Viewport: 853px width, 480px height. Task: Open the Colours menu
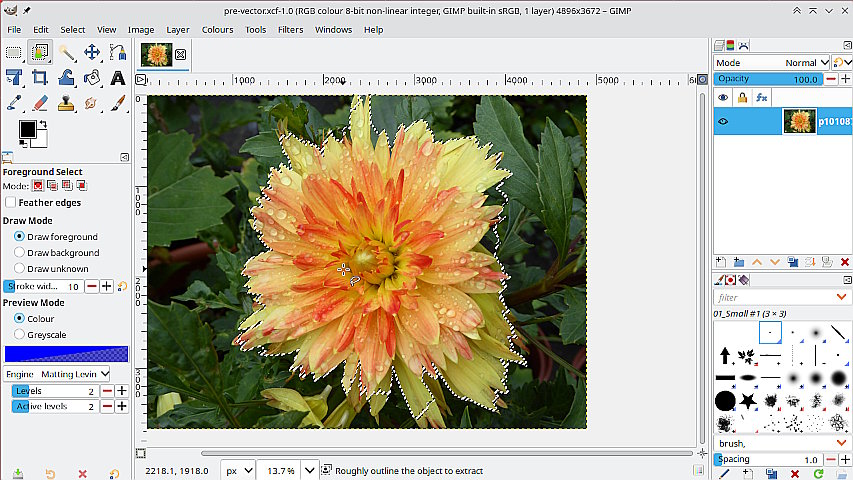(217, 30)
